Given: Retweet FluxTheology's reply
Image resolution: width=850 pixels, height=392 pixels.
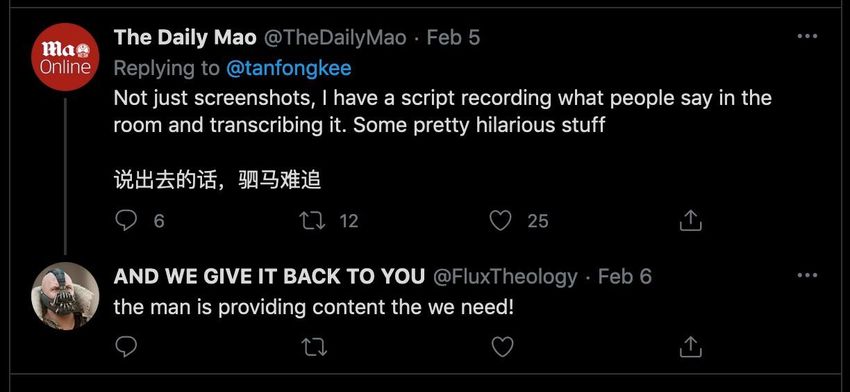Looking at the screenshot, I should tap(314, 346).
